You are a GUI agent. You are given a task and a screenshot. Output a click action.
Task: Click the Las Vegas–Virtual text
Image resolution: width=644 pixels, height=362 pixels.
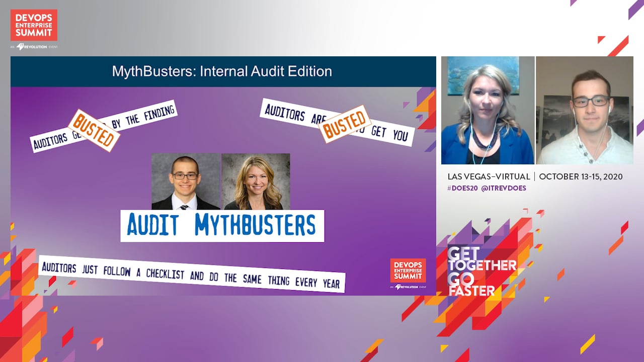pyautogui.click(x=489, y=176)
